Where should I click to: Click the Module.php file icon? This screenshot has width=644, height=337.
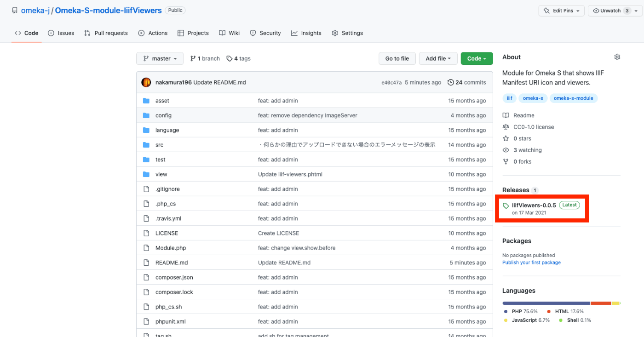tap(146, 248)
